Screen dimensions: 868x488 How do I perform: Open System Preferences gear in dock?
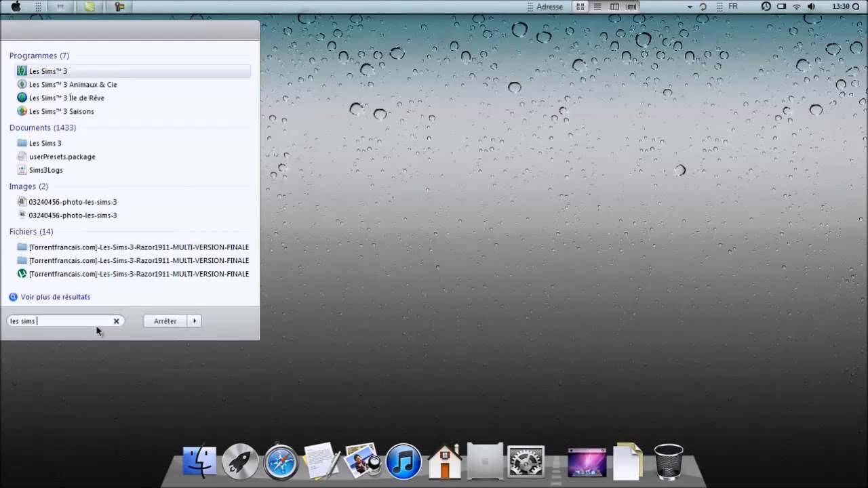coord(526,462)
